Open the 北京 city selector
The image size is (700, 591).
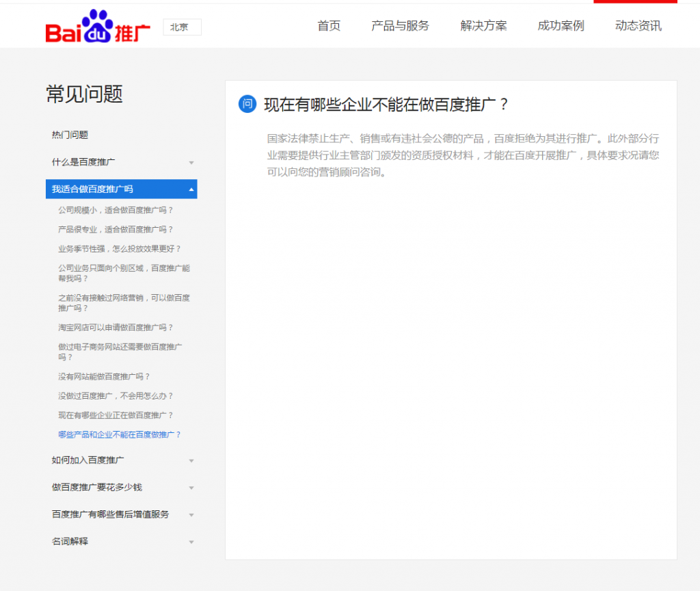coord(182,27)
